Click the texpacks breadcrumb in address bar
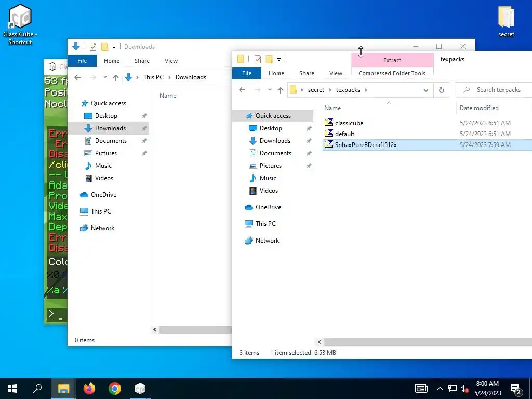The height and width of the screenshot is (399, 532). click(348, 90)
